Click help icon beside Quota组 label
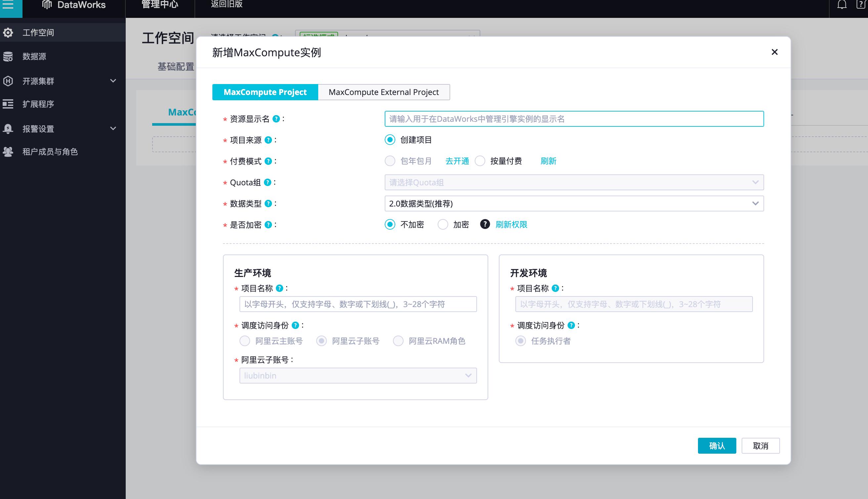The height and width of the screenshot is (499, 868). 268,183
